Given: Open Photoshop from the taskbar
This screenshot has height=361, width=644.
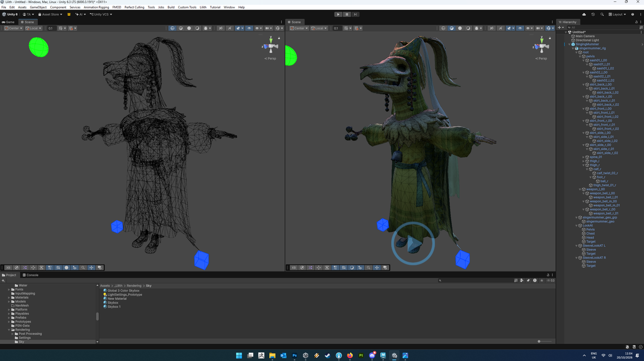Looking at the screenshot, I should pos(294,355).
